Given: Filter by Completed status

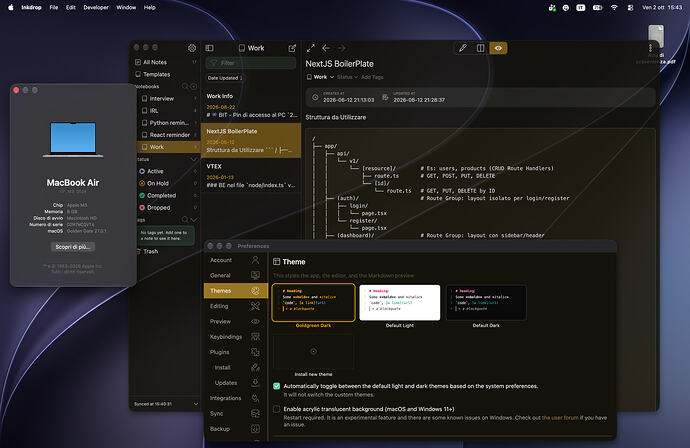Looking at the screenshot, I should pos(168,195).
